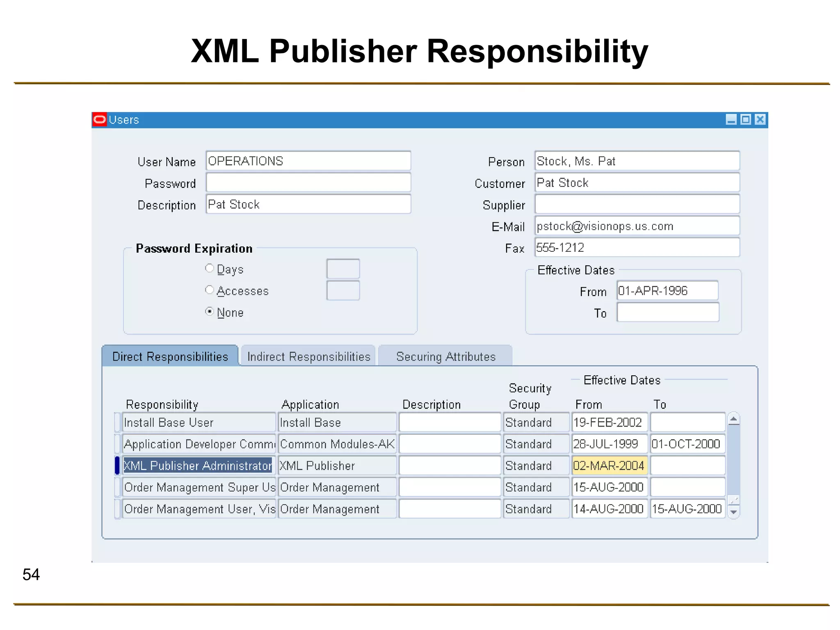Click Security Group Standard for Install Base row
Screen dimensions: 840x630
tap(536, 422)
